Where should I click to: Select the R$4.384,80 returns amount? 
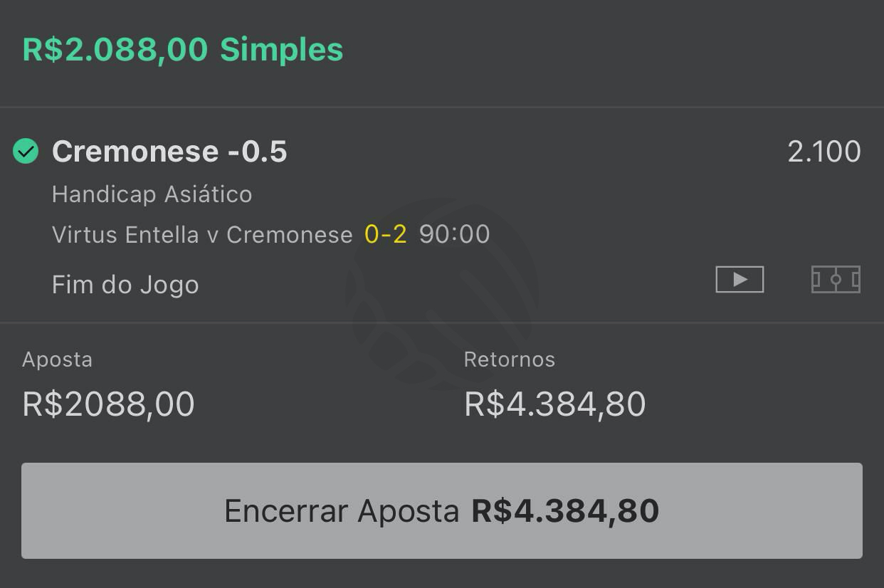555,404
